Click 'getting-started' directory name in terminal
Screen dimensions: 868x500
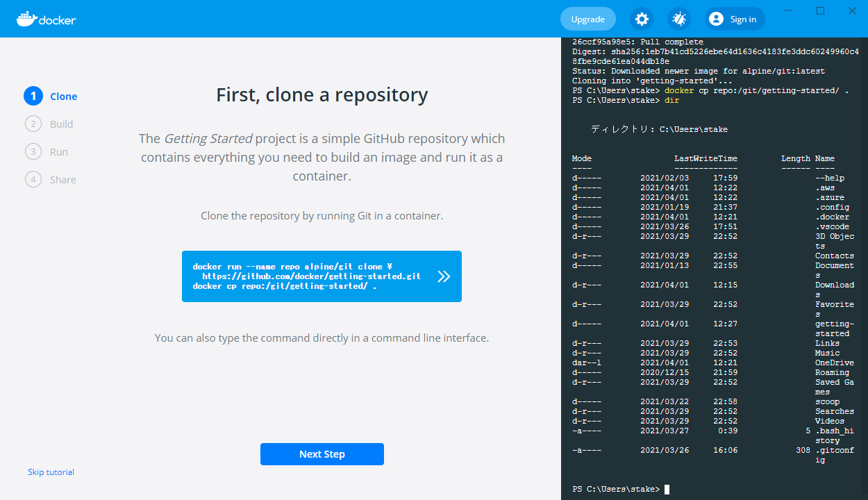pyautogui.click(x=834, y=328)
